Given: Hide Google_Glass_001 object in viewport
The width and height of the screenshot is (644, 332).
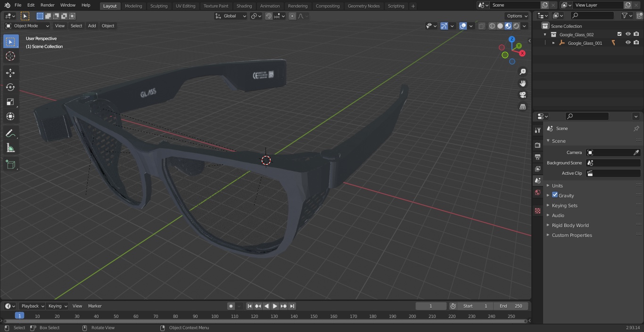Looking at the screenshot, I should 628,43.
